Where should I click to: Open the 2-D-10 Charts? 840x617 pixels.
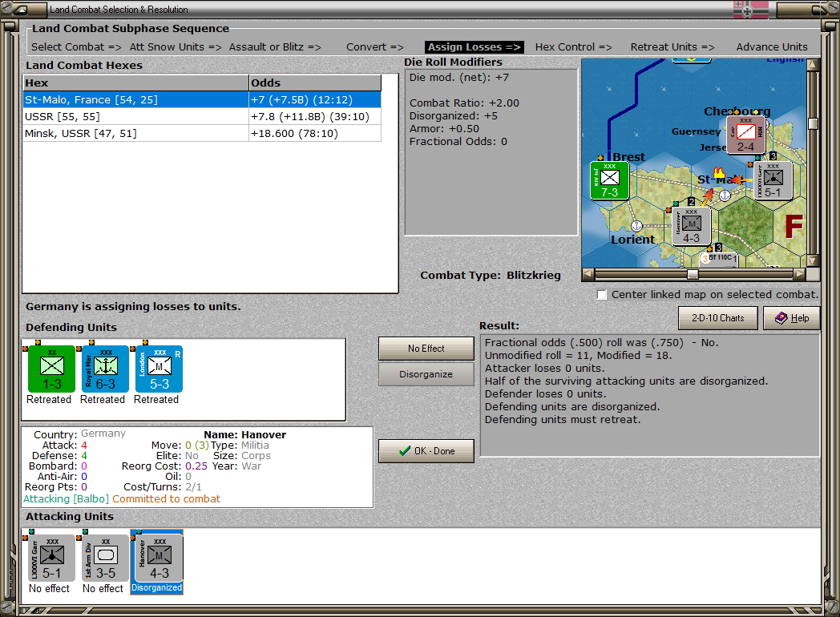pos(718,318)
